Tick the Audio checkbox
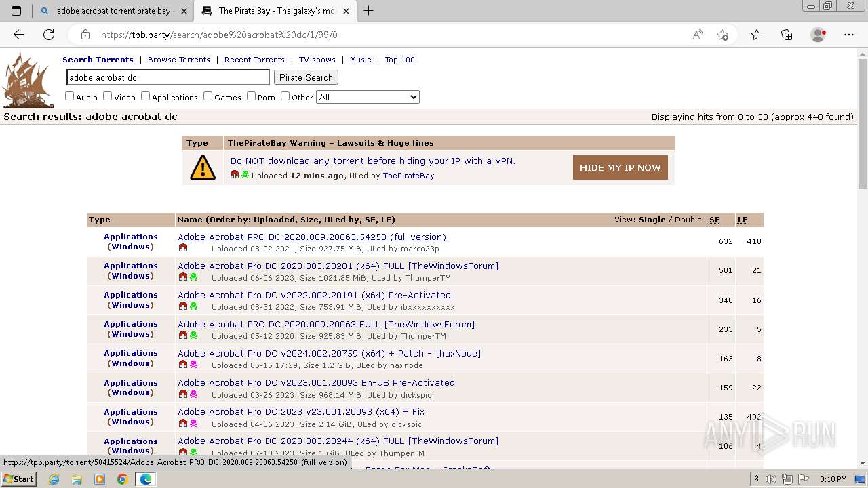This screenshot has width=868, height=488. (x=69, y=96)
